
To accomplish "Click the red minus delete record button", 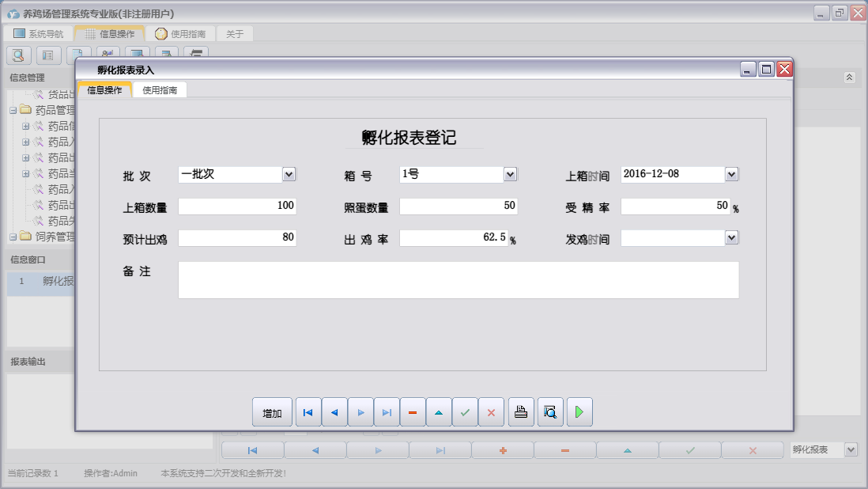I will click(413, 412).
